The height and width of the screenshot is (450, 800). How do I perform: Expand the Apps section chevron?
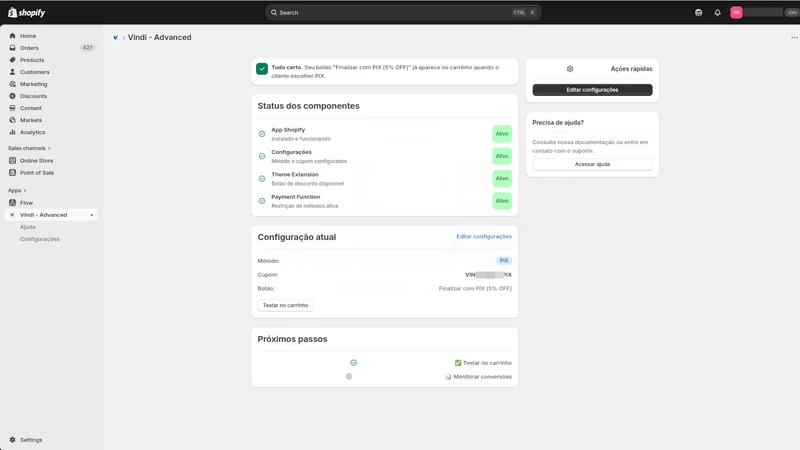[x=24, y=191]
